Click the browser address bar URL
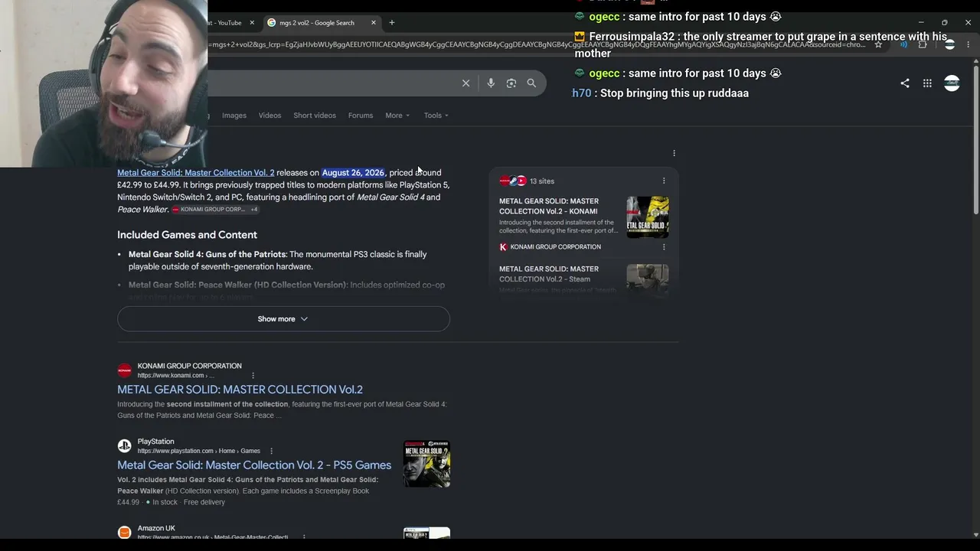 coord(536,44)
